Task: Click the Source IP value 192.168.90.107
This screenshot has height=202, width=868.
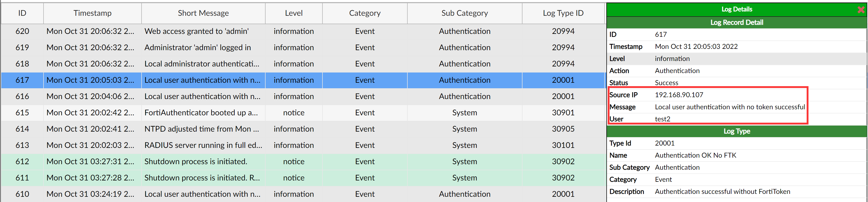Action: [679, 95]
